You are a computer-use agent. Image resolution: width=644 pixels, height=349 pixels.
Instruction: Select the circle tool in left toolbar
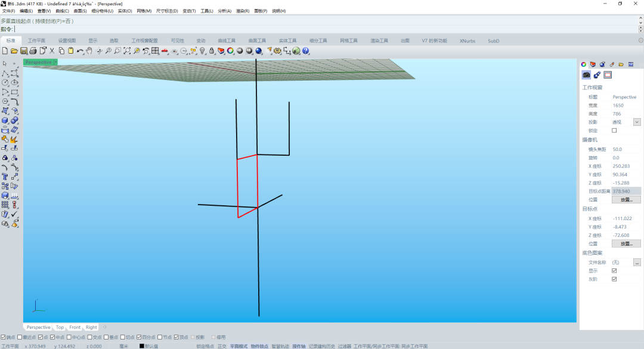[x=5, y=82]
